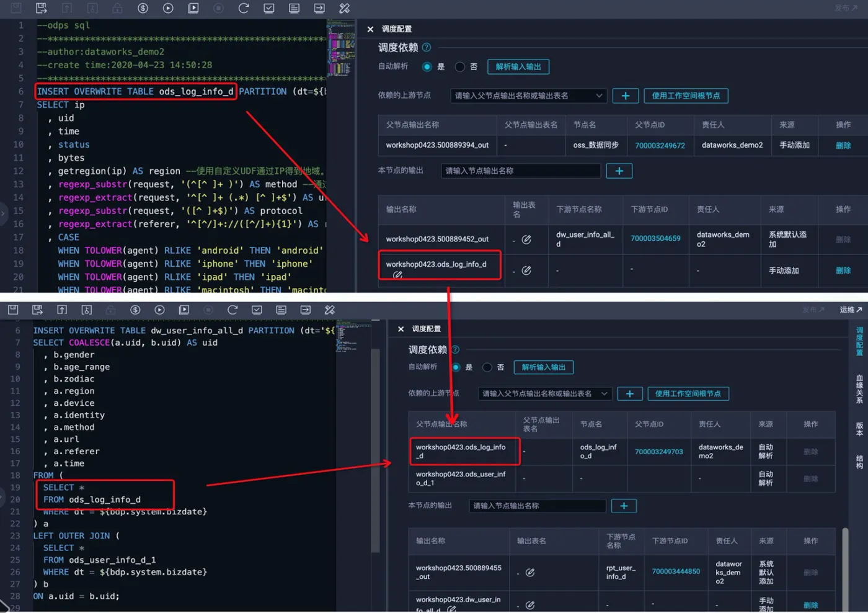
Task: Open the 运维 link in top bar
Action: tap(851, 310)
